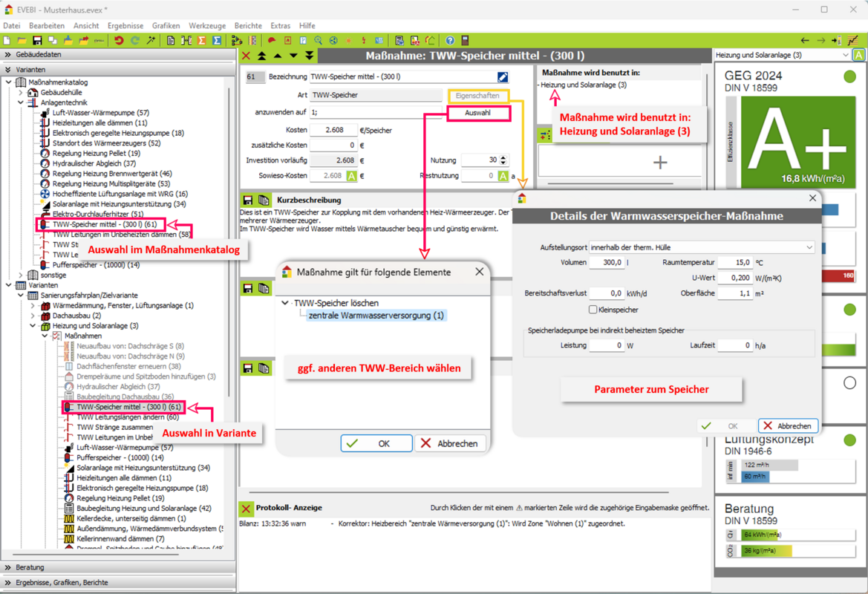Screen dimensions: 868x594
Task: Collapse the Anlagentechnik tree node
Action: point(21,102)
